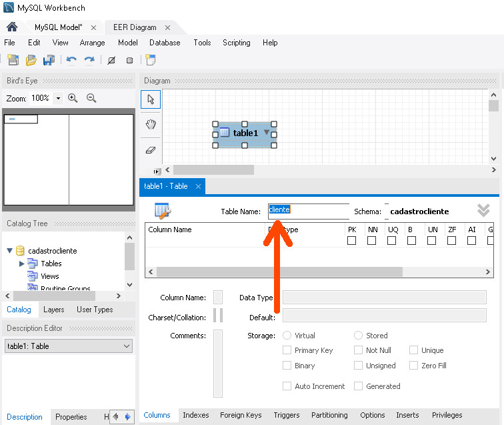Close the table1 - Table editor tab
This screenshot has height=425, width=504.
coord(198,186)
